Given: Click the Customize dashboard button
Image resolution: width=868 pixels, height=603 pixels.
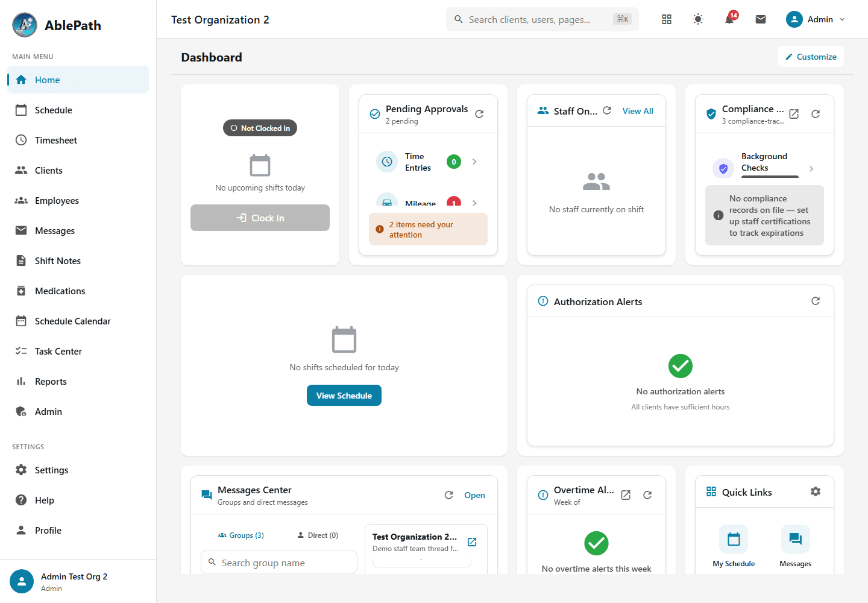Looking at the screenshot, I should pos(811,57).
